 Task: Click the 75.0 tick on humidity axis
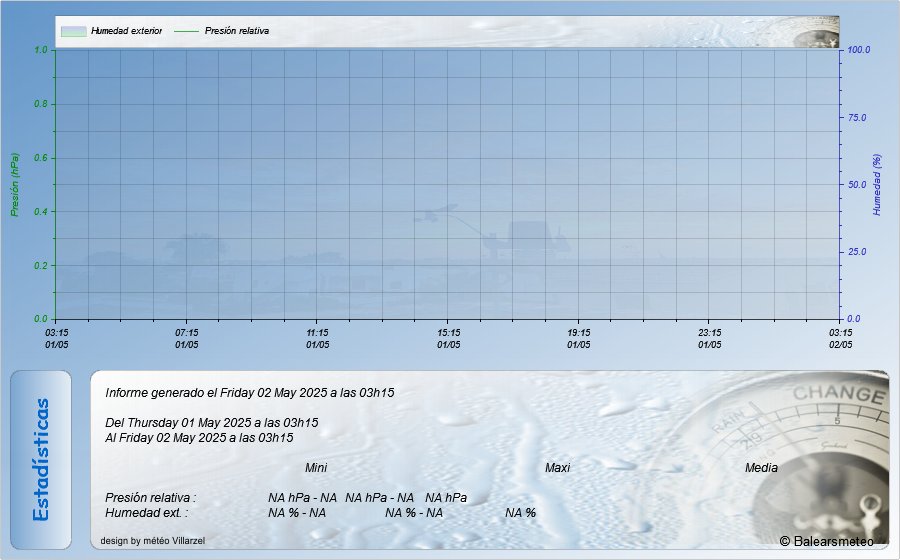857,118
